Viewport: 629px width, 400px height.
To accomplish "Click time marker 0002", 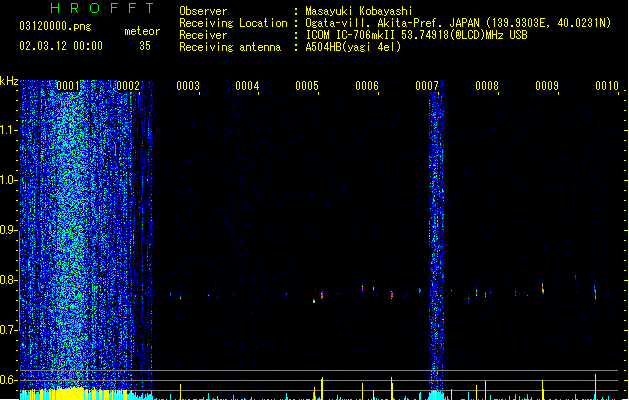I will pos(128,86).
